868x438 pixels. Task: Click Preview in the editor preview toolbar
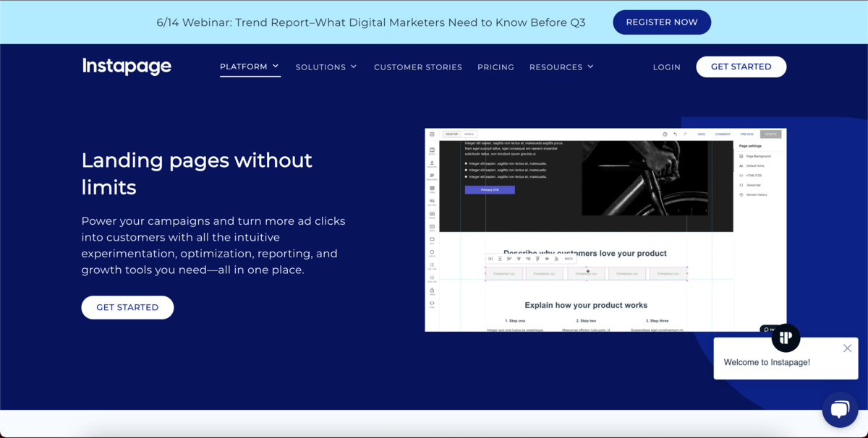746,134
